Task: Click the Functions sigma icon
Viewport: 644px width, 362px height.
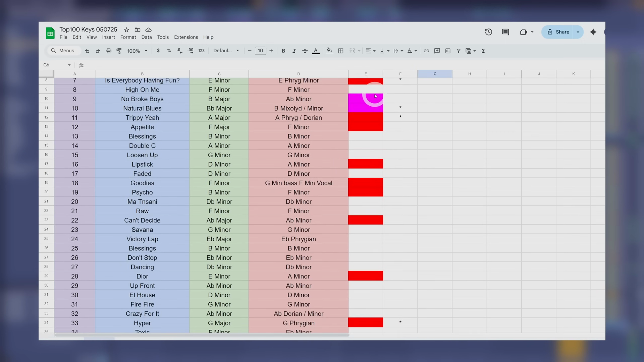Action: pyautogui.click(x=483, y=51)
